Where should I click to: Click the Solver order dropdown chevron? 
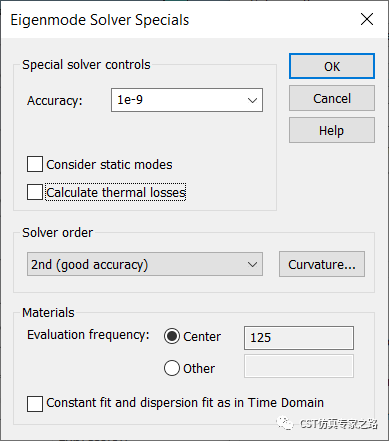pyautogui.click(x=252, y=264)
